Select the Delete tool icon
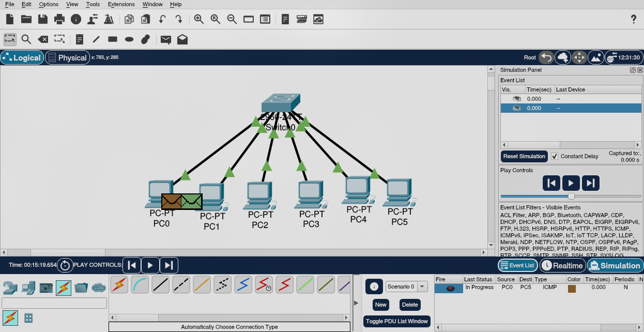Viewport: 644px width, 332px height. pyautogui.click(x=43, y=39)
